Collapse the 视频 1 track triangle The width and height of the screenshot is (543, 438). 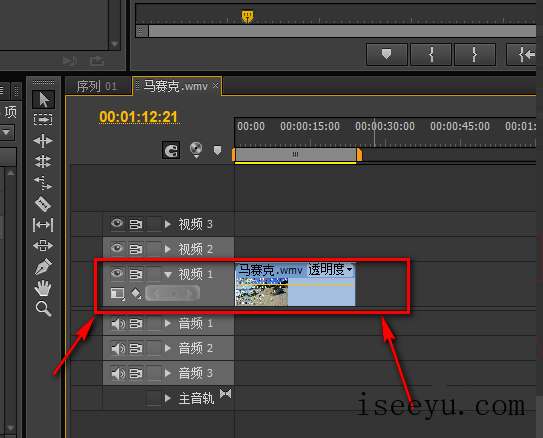[x=168, y=275]
